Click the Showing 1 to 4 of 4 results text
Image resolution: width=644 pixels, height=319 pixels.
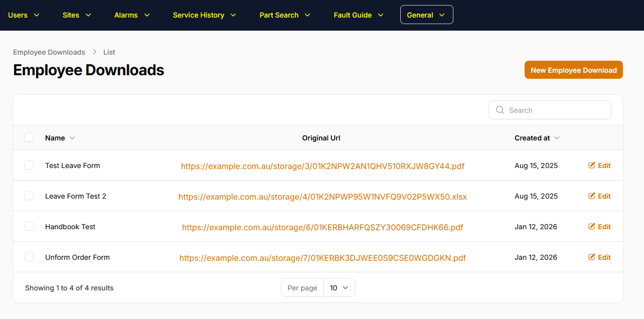click(69, 288)
